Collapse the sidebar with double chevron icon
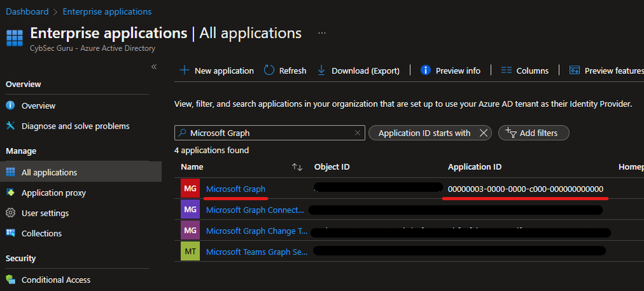 [x=154, y=67]
